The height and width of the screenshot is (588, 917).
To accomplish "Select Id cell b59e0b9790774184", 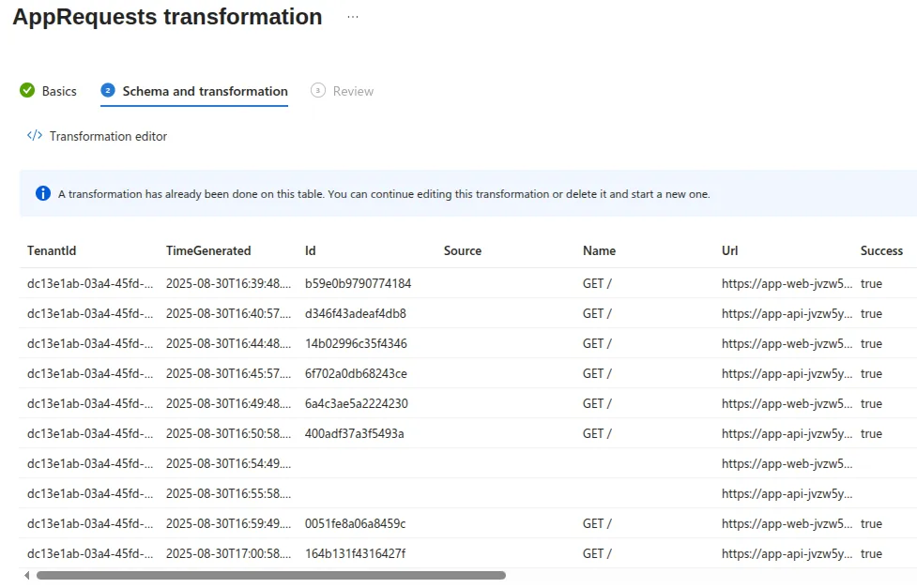I will click(358, 283).
